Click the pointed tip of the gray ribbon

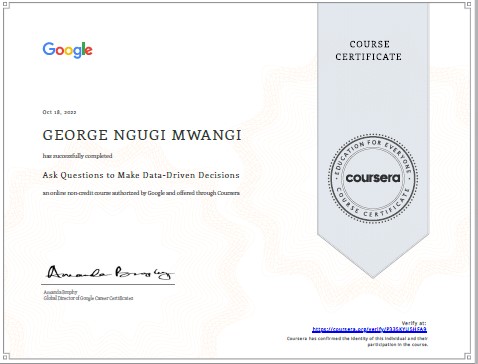(373, 273)
